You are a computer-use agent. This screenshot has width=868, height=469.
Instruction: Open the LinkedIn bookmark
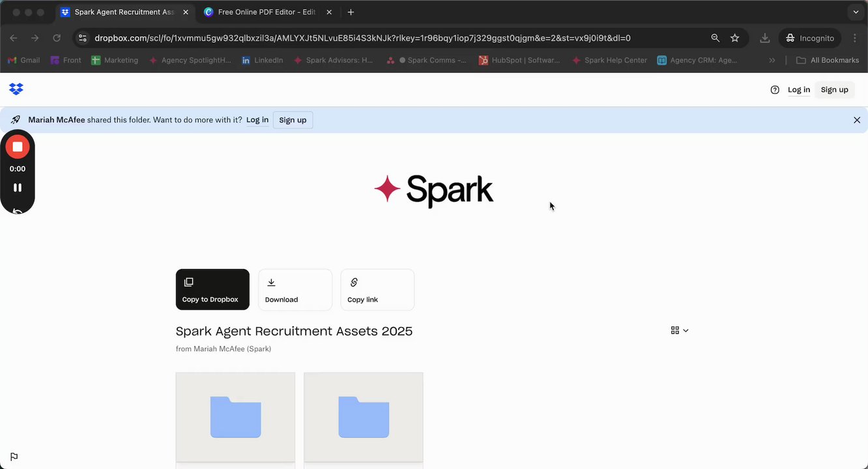262,60
